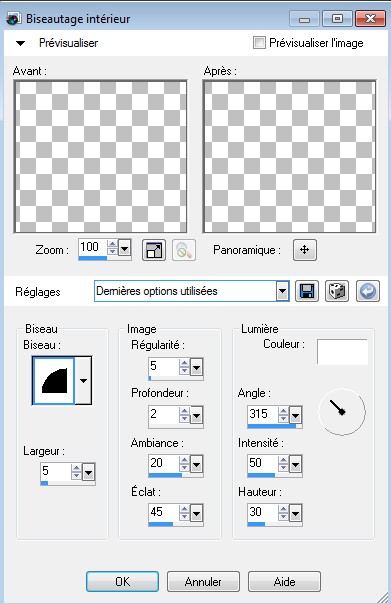
Task: Open the Zoom value dropdown arrow
Action: click(x=124, y=248)
